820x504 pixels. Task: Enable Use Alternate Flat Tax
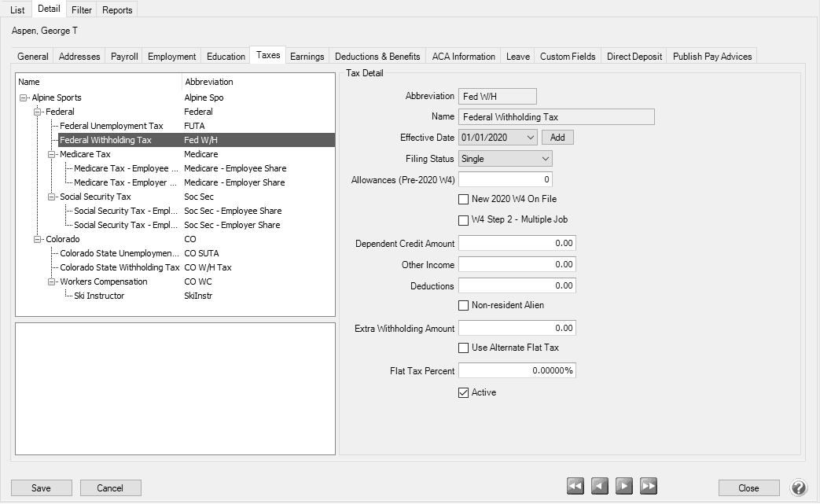463,348
